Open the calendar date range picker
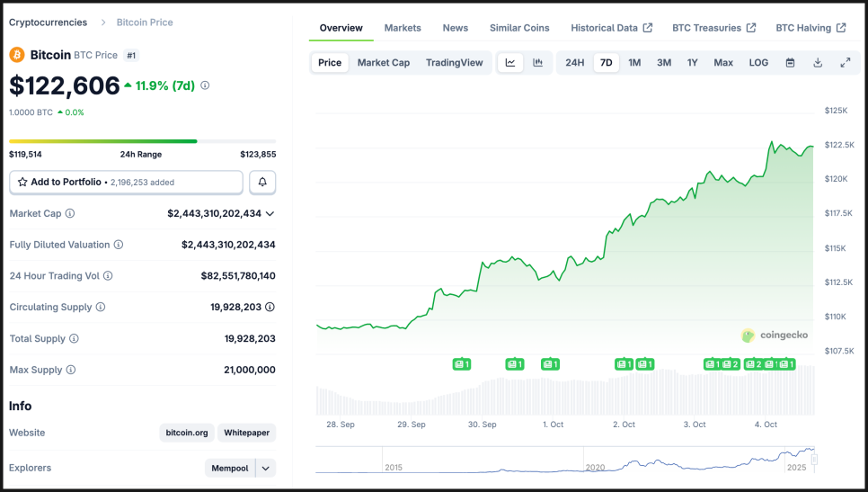 point(790,63)
